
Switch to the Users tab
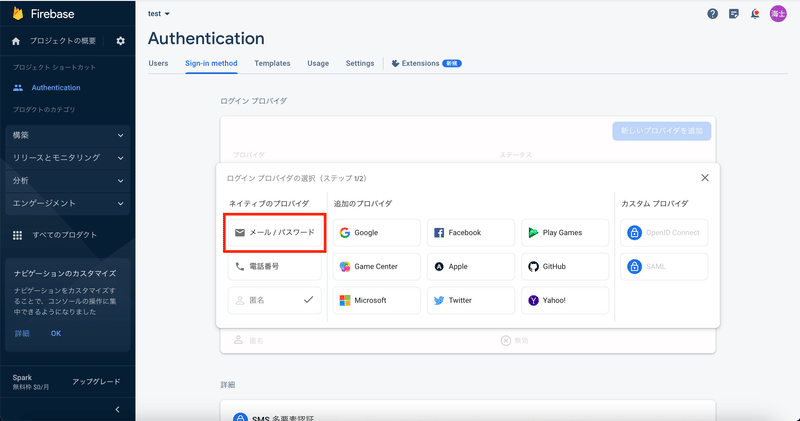(158, 63)
